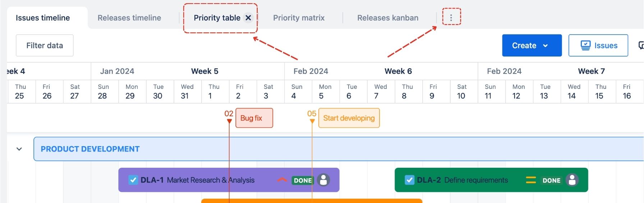The height and width of the screenshot is (203, 644).
Task: Collapse the Product Development group
Action: [19, 149]
